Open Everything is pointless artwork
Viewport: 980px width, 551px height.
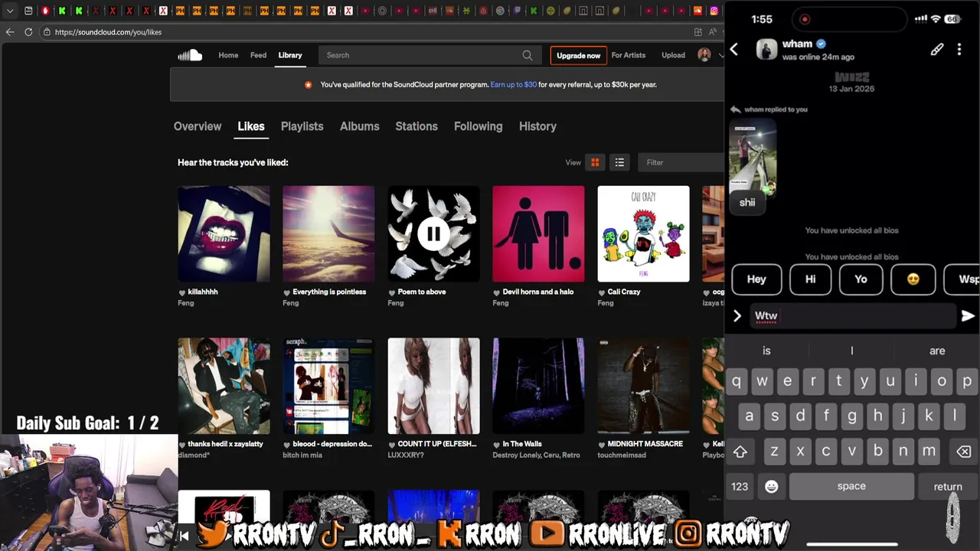[x=328, y=234]
